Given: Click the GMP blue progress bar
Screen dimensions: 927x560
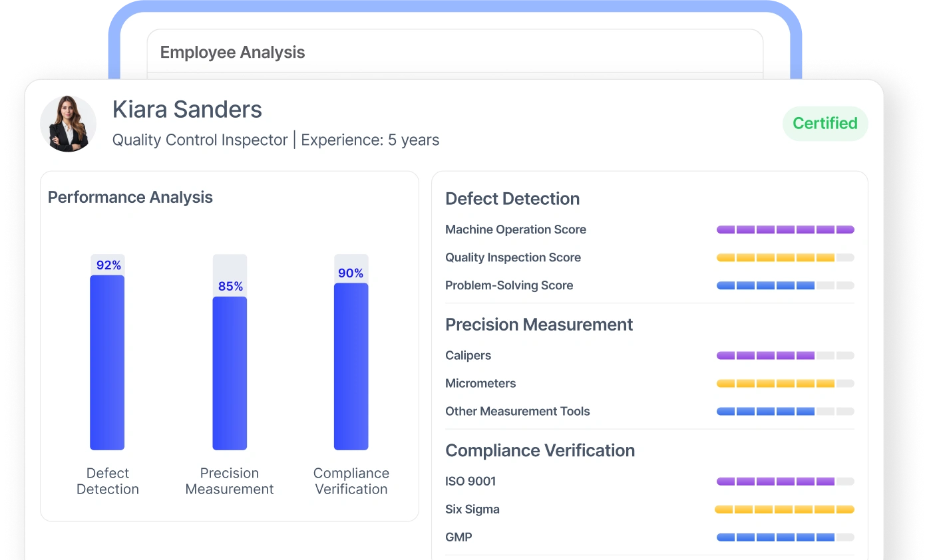Looking at the screenshot, I should tap(785, 537).
